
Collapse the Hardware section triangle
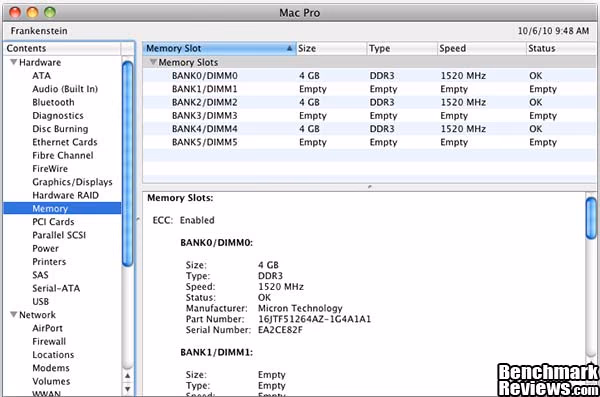(x=13, y=62)
